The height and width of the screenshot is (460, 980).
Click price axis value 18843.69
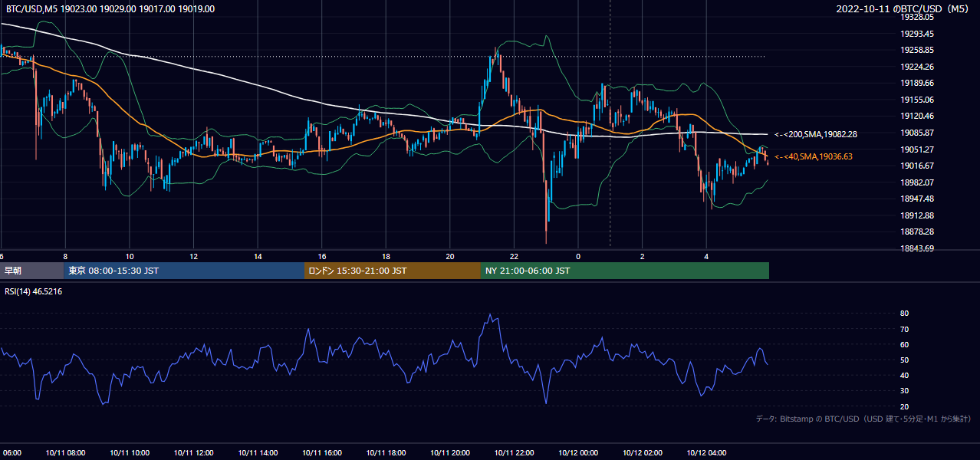(916, 248)
